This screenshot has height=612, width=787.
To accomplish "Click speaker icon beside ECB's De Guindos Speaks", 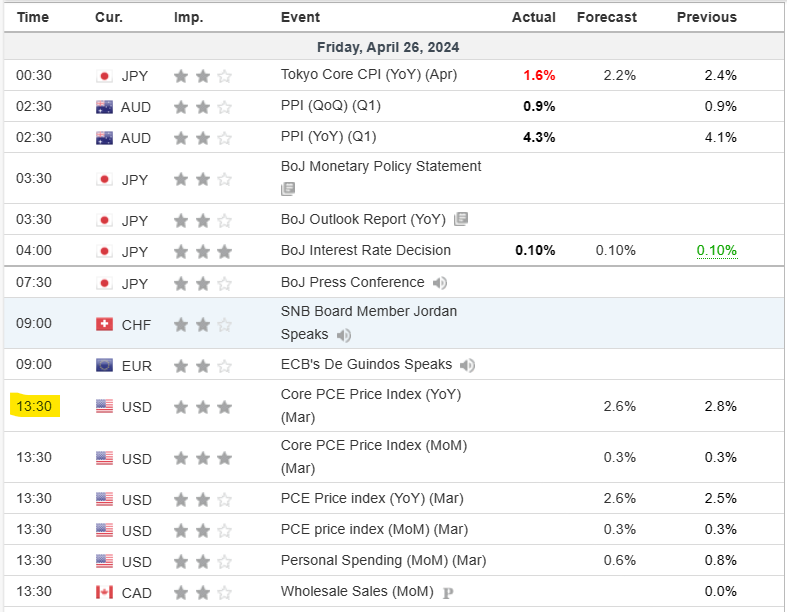I will pyautogui.click(x=467, y=365).
